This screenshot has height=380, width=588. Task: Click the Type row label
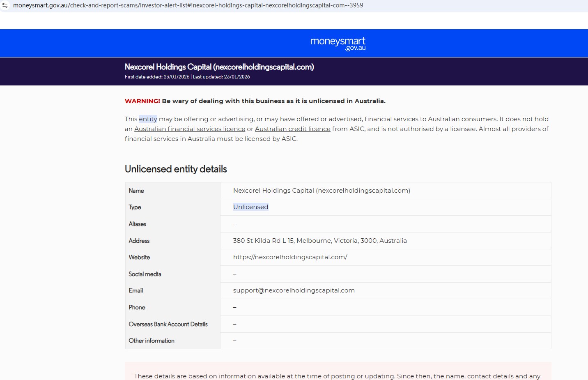pyautogui.click(x=135, y=207)
